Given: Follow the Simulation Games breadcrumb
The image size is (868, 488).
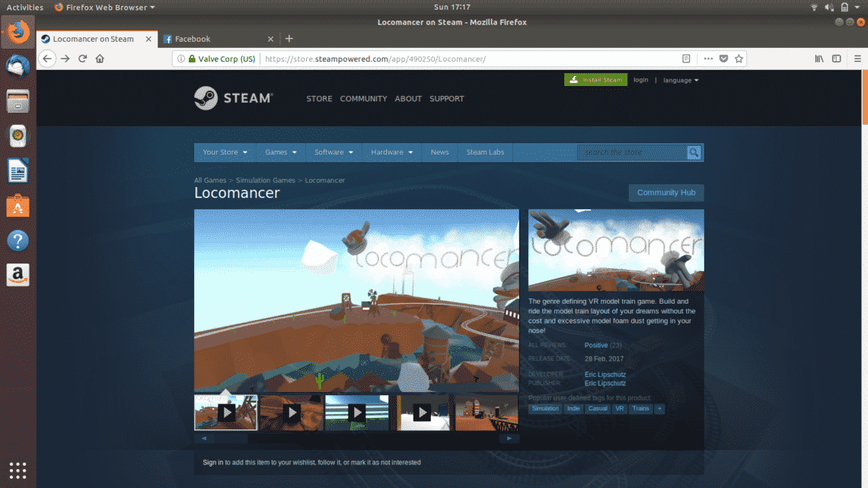Looking at the screenshot, I should point(265,180).
